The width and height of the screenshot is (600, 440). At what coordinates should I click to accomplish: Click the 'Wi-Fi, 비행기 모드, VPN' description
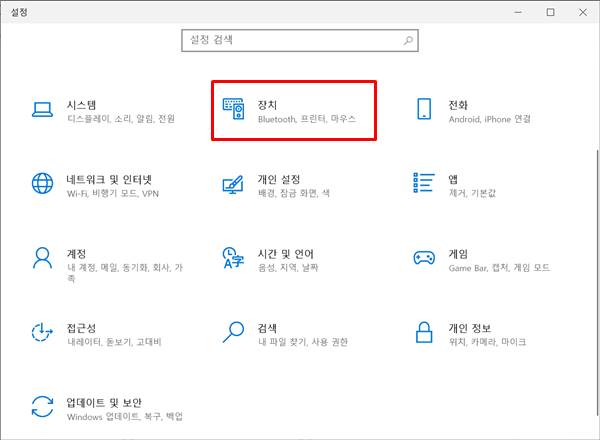tap(113, 194)
